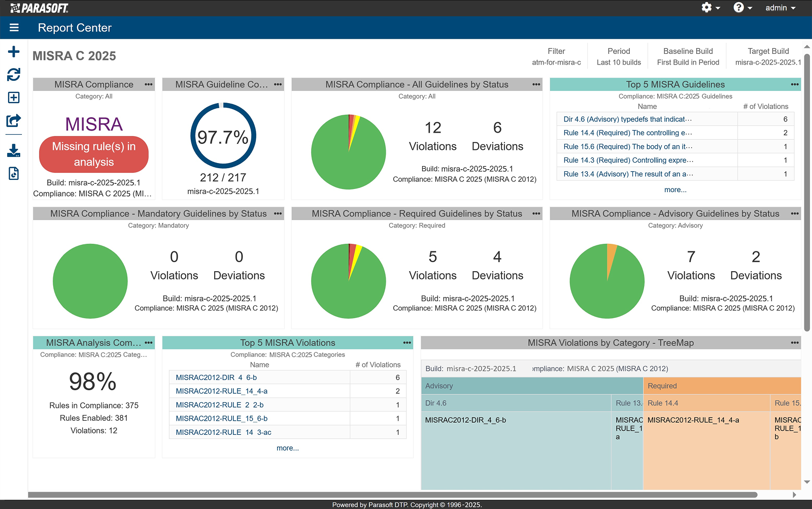Open Rule 14.3 (Required) guideline link
The image size is (812, 509).
(628, 160)
